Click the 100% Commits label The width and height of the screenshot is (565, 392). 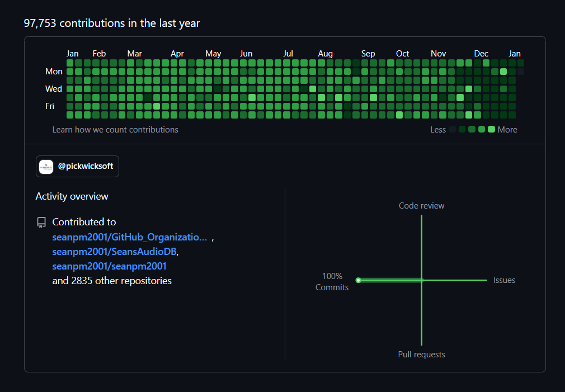[x=332, y=282]
